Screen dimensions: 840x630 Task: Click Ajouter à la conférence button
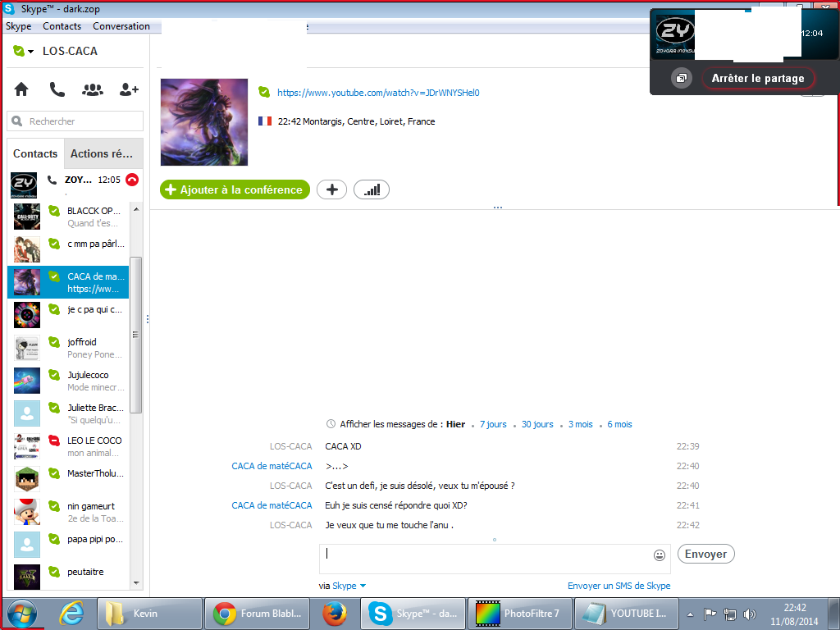coord(235,189)
